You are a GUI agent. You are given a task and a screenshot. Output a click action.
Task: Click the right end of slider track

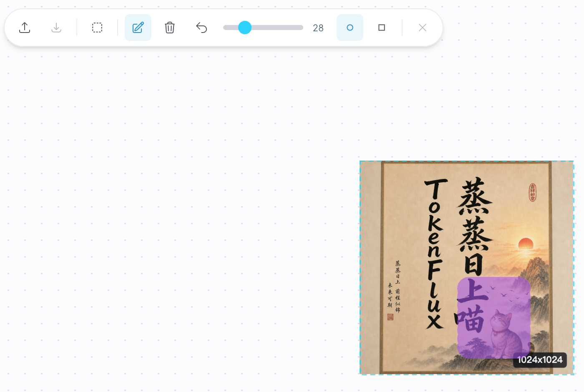(x=301, y=28)
